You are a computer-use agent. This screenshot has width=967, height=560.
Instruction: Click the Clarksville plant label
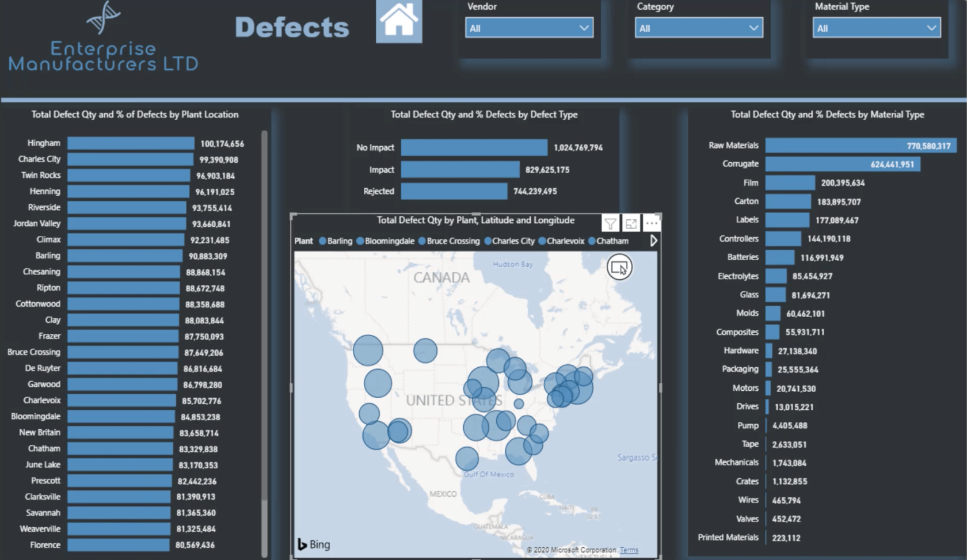click(x=43, y=497)
